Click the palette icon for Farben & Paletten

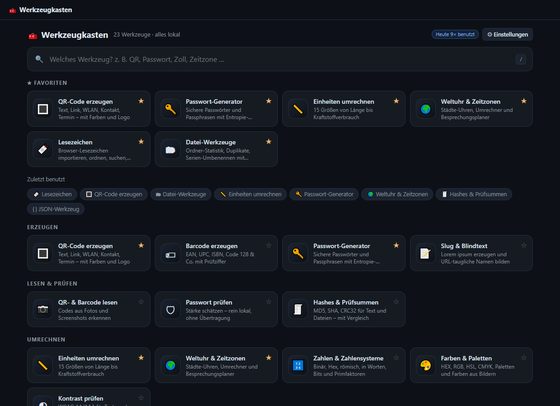pos(425,366)
